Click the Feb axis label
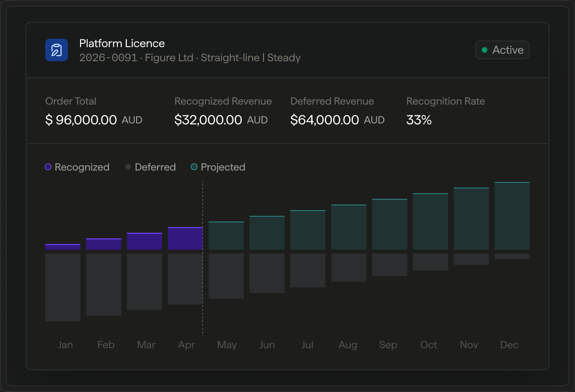 (106, 345)
